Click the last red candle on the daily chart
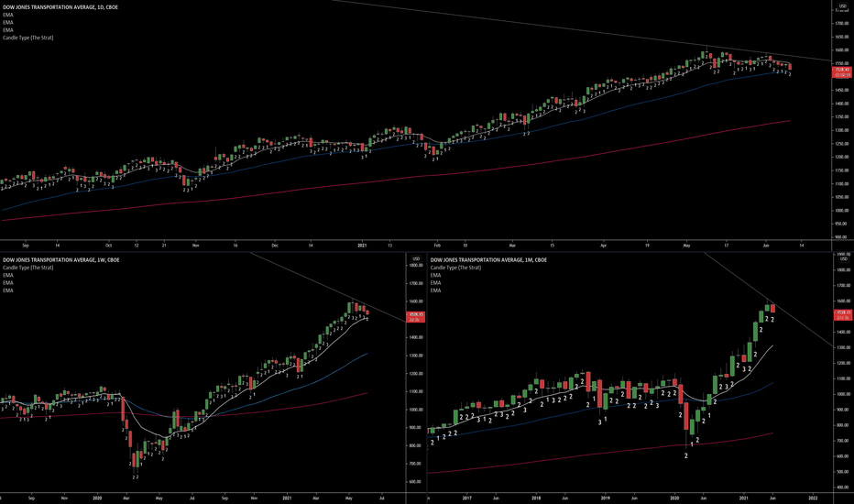The image size is (854, 504). pos(790,67)
